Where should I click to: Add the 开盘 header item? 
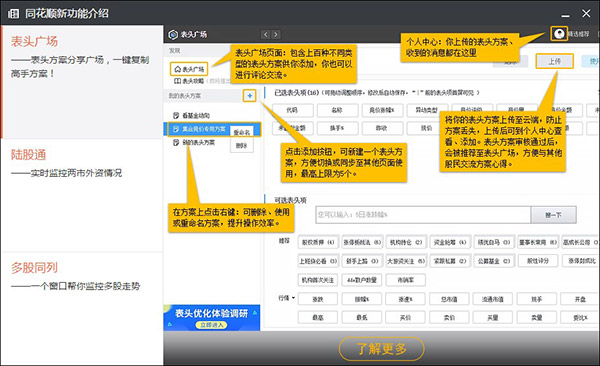point(580,299)
